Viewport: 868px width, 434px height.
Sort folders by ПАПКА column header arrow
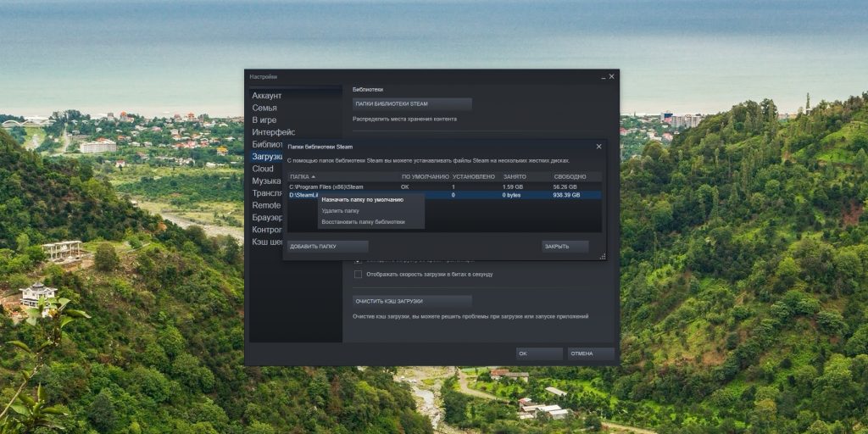(313, 176)
